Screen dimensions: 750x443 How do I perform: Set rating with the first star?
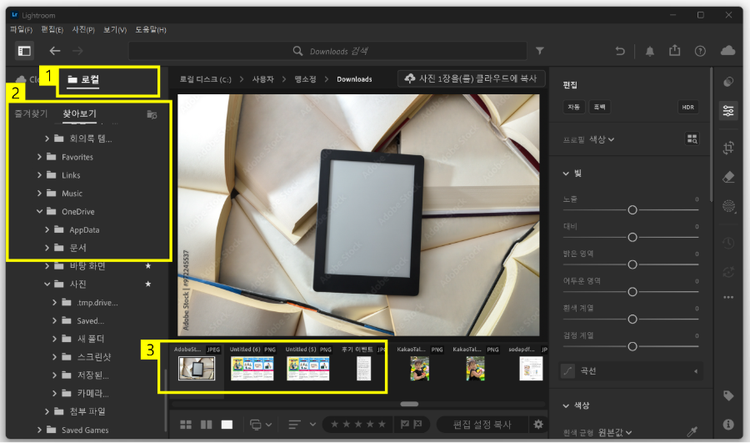point(335,424)
